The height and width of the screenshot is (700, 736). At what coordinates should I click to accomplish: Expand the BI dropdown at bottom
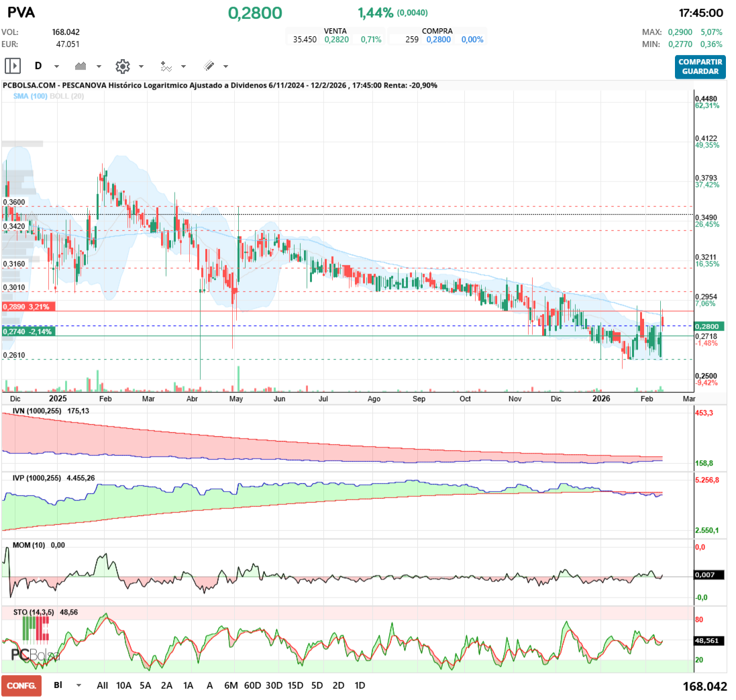click(78, 686)
